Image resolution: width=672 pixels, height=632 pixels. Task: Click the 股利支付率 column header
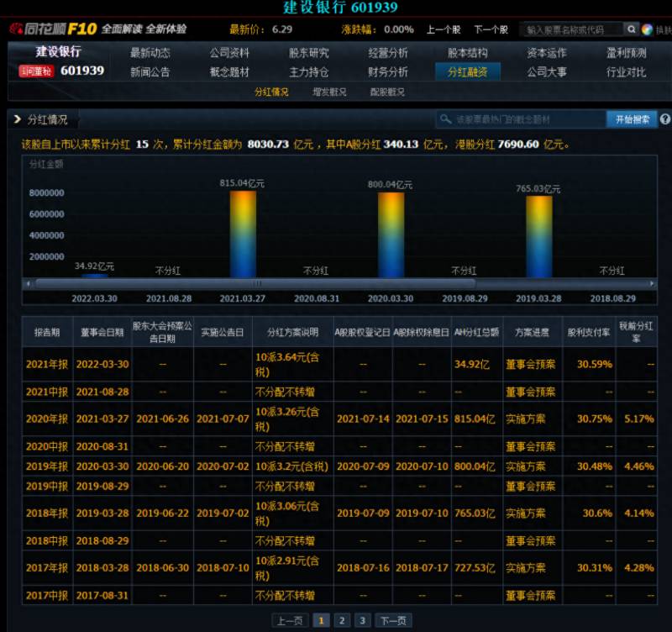click(589, 332)
